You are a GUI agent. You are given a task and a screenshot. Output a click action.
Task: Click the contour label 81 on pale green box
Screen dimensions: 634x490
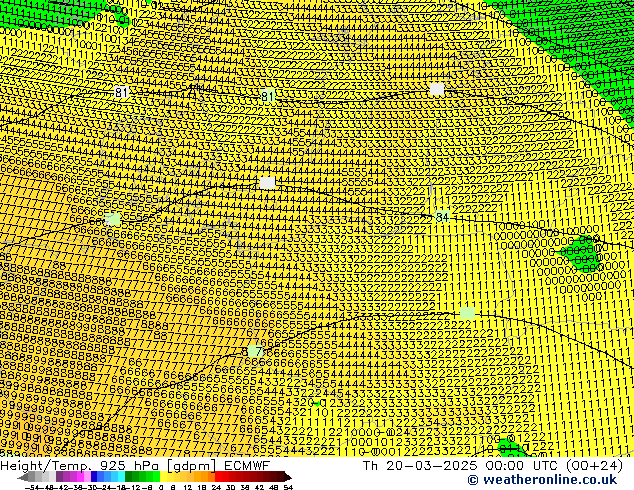point(267,96)
